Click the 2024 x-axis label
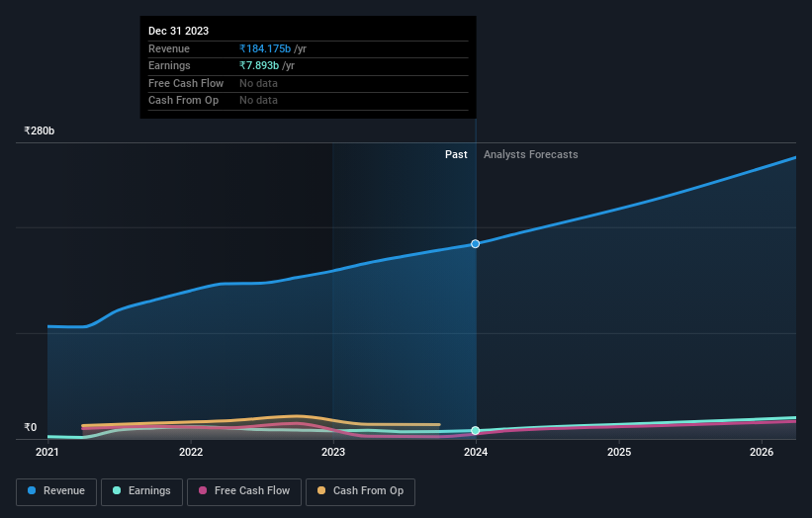The width and height of the screenshot is (812, 518). 476,452
